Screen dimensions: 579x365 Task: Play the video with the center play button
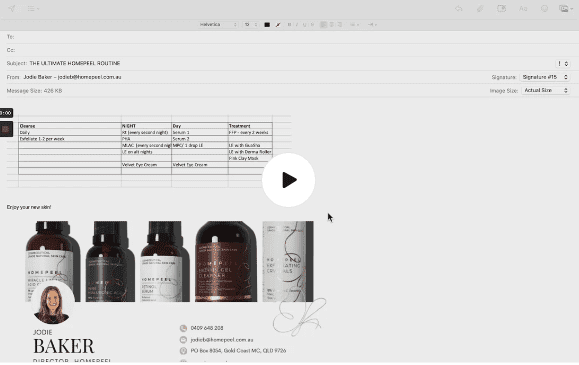(x=288, y=180)
